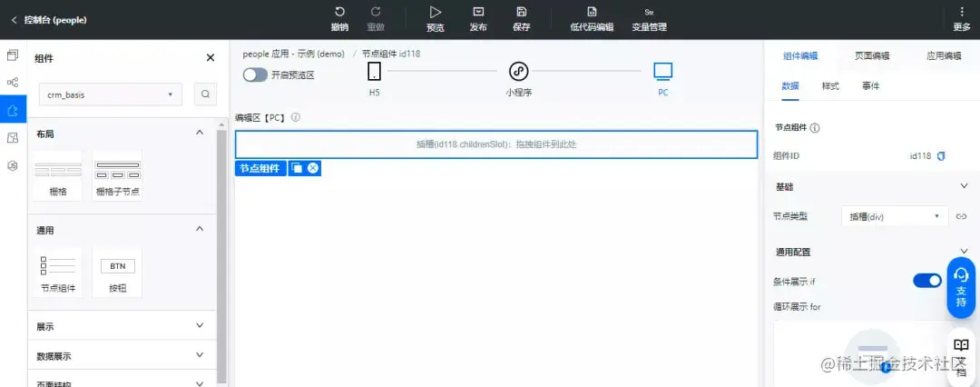The width and height of the screenshot is (980, 387).
Task: Click the info icon beside 编辑区【PC】
Action: 296,117
